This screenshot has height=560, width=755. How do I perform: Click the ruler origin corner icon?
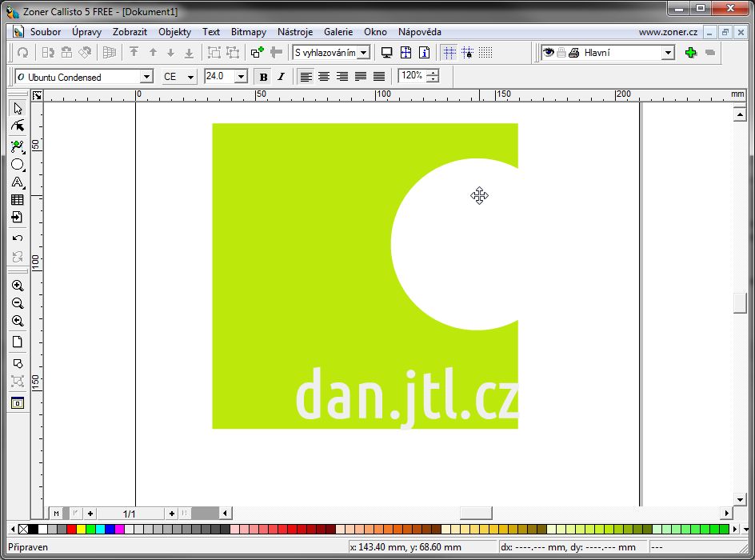(37, 96)
